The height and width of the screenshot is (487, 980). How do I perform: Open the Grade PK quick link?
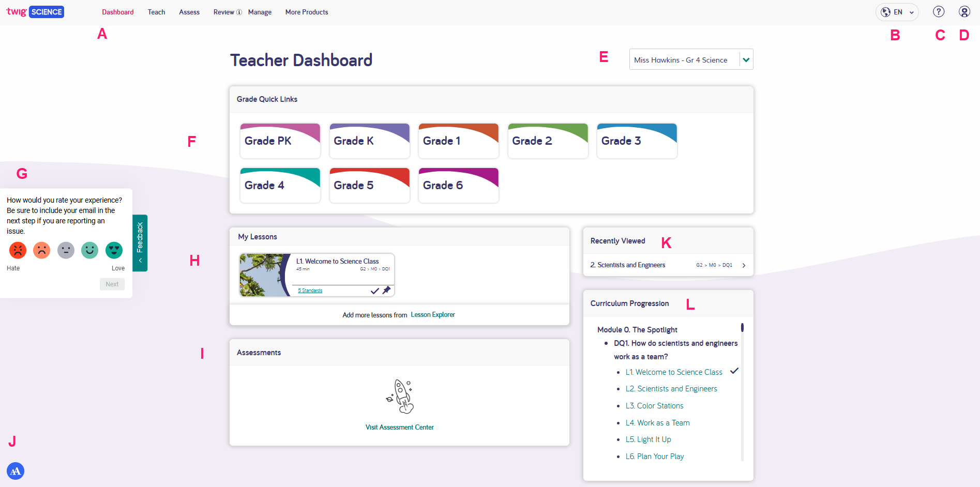(x=280, y=141)
